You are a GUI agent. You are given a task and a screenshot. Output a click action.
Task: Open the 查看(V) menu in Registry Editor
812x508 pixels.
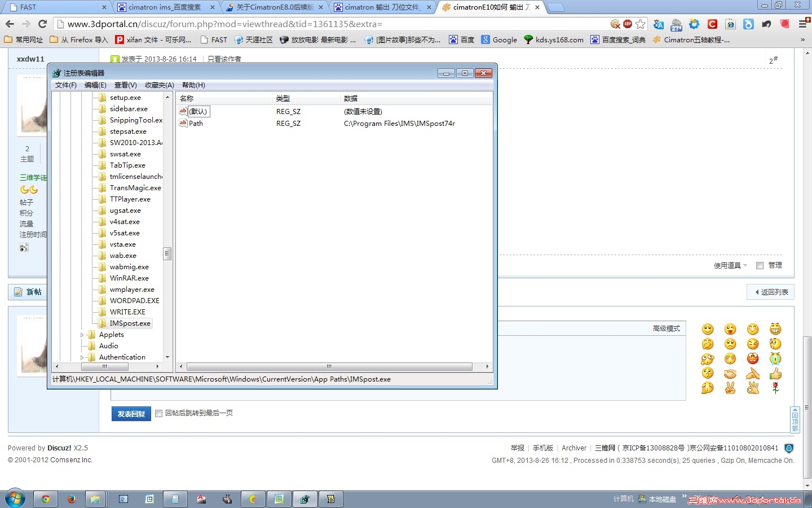pyautogui.click(x=126, y=85)
